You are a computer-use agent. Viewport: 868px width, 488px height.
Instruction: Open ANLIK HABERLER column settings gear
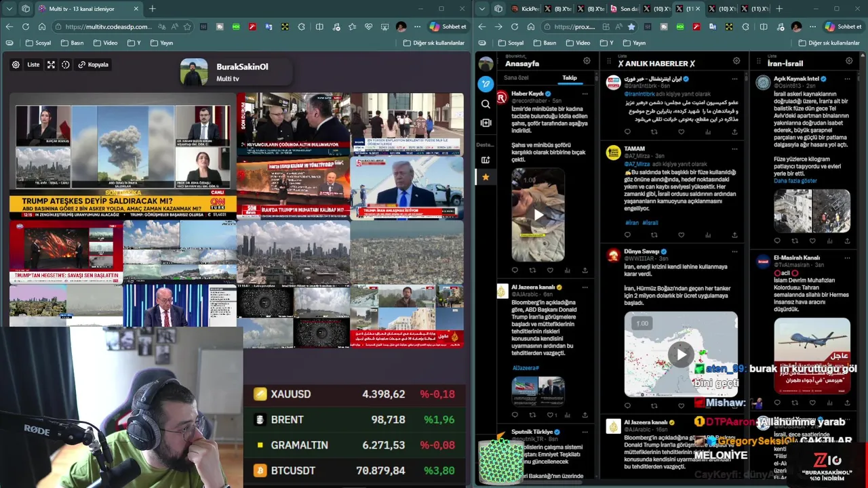click(736, 61)
